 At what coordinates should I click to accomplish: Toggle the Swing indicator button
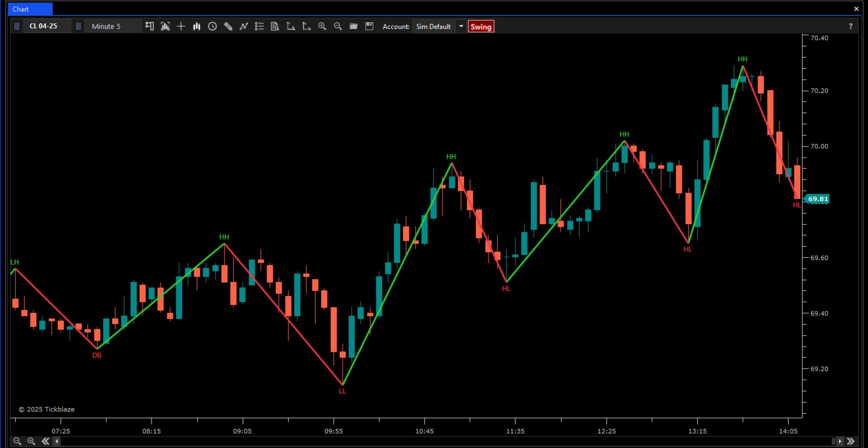pyautogui.click(x=481, y=27)
